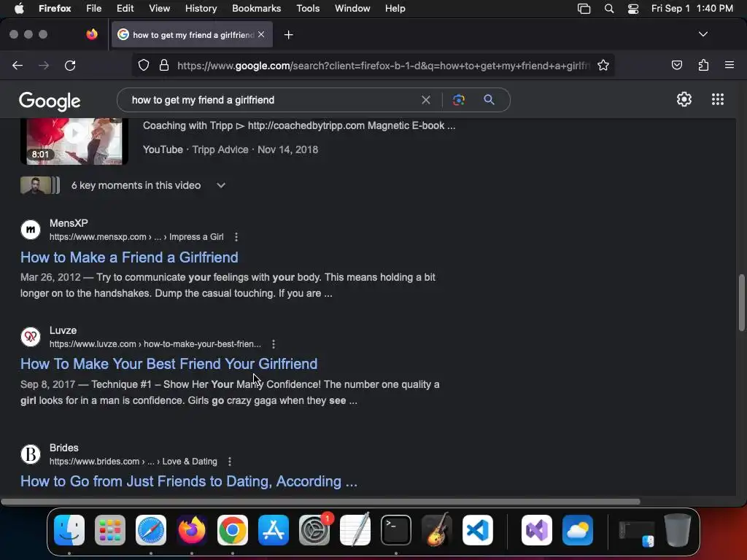The height and width of the screenshot is (560, 747).
Task: Open the Firefox extensions menu
Action: pyautogui.click(x=703, y=65)
